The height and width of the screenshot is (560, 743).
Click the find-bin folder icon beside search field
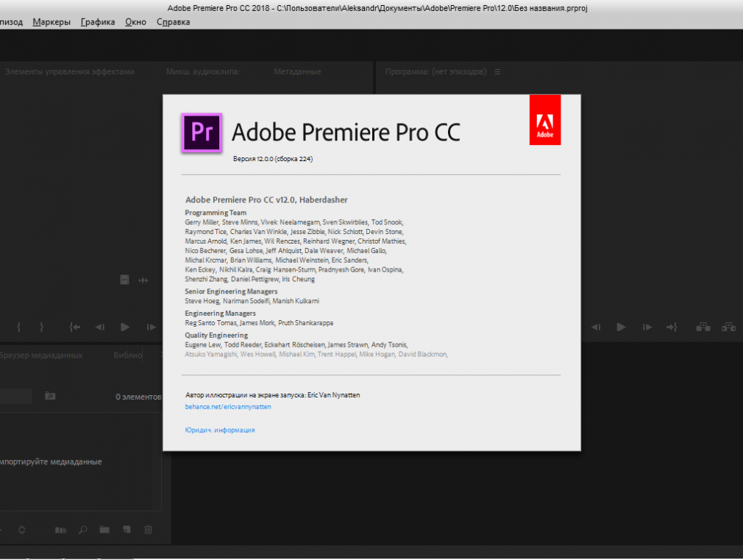pos(50,396)
